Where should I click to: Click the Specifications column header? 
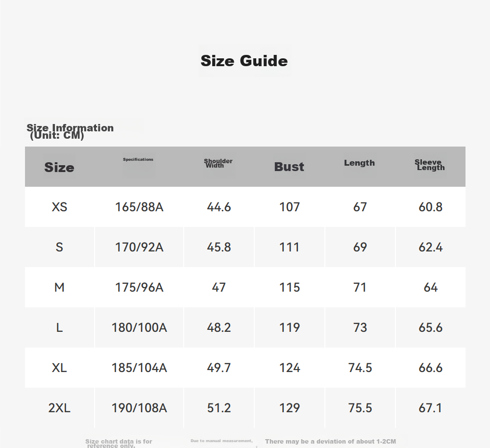click(138, 159)
